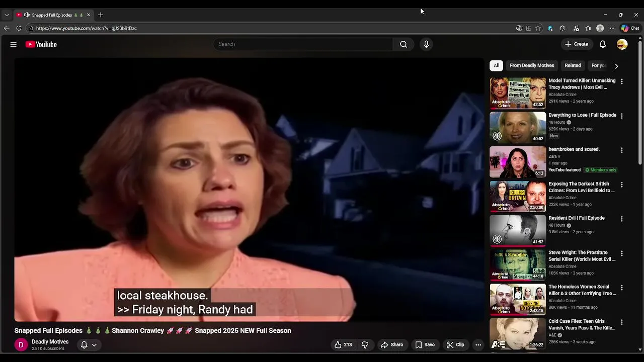Select the All filter chip
Viewport: 644px width, 362px height.
(x=496, y=65)
